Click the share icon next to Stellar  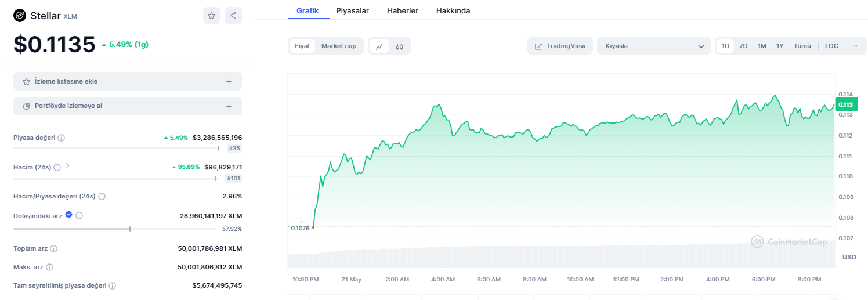pos(233,16)
